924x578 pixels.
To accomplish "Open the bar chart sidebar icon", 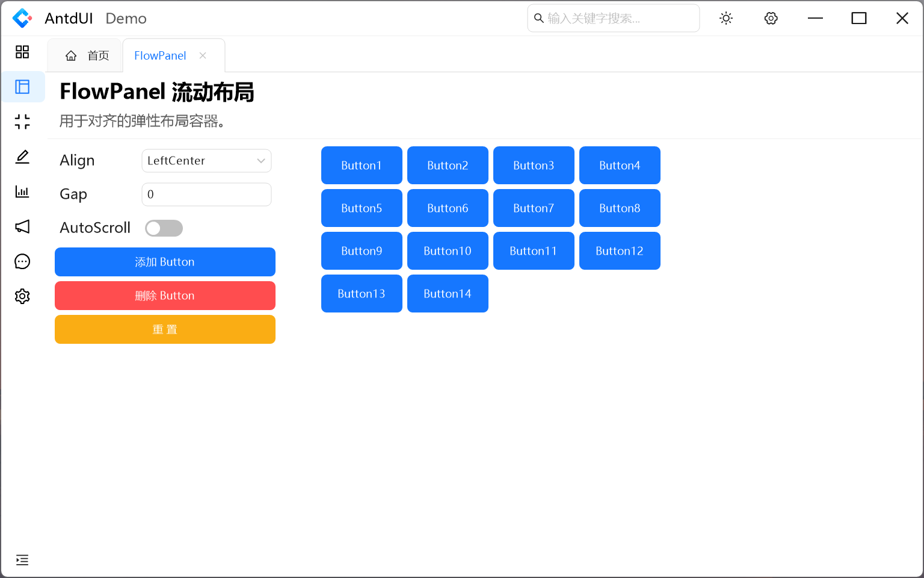I will point(22,192).
